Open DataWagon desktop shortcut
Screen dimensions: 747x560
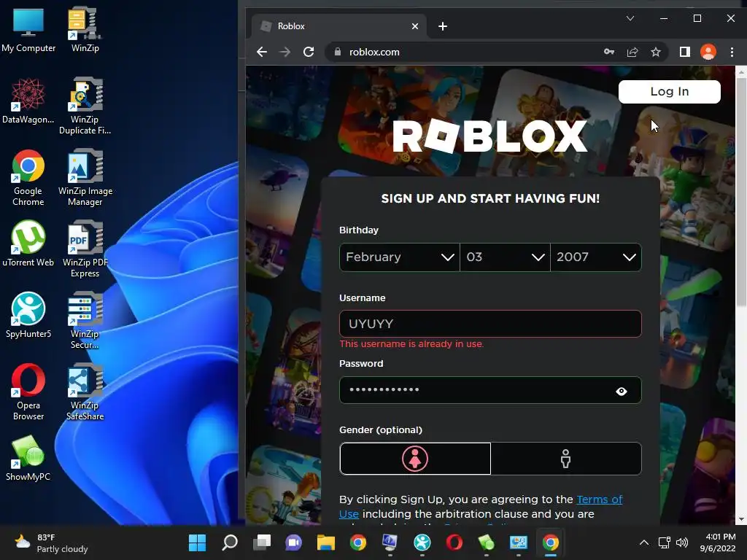[28, 101]
